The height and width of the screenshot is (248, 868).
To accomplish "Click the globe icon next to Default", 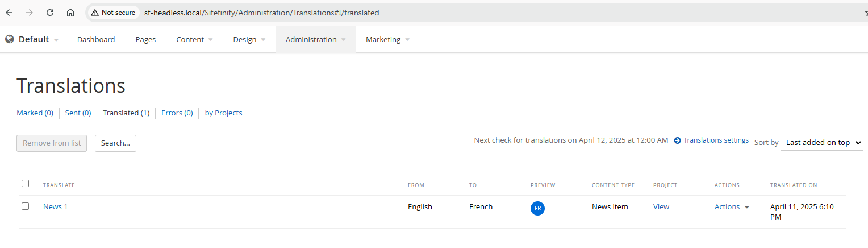I will click(10, 39).
